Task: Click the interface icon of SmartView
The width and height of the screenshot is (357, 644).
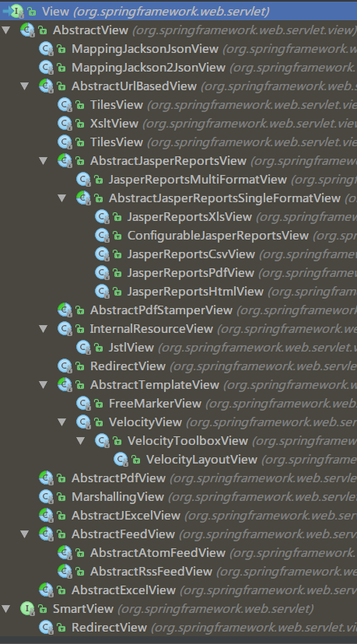Action: click(27, 609)
